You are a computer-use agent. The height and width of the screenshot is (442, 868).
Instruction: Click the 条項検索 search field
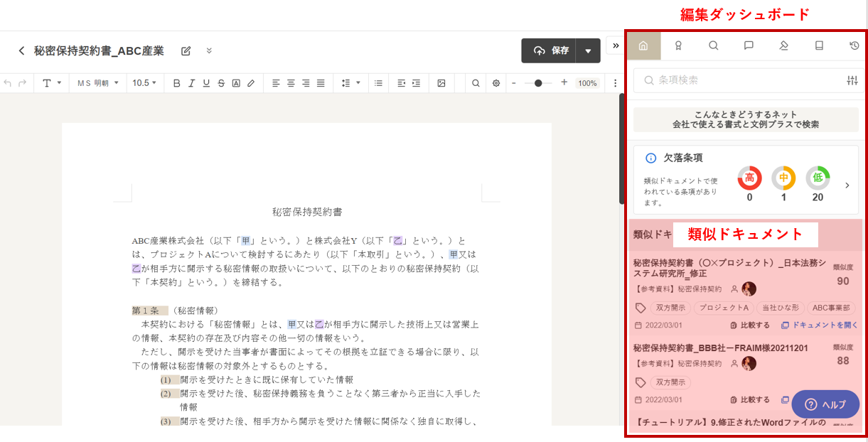tap(739, 80)
